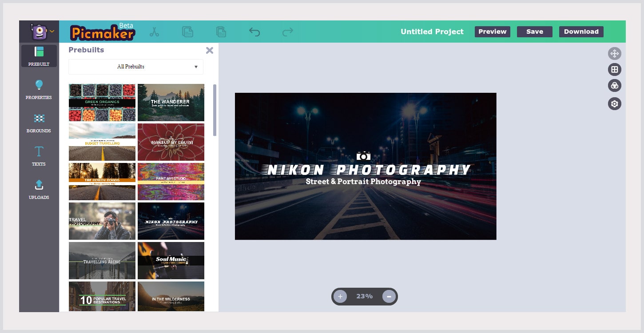Viewport: 644px width, 333px height.
Task: Open the Uploads sidebar tab
Action: tap(39, 189)
